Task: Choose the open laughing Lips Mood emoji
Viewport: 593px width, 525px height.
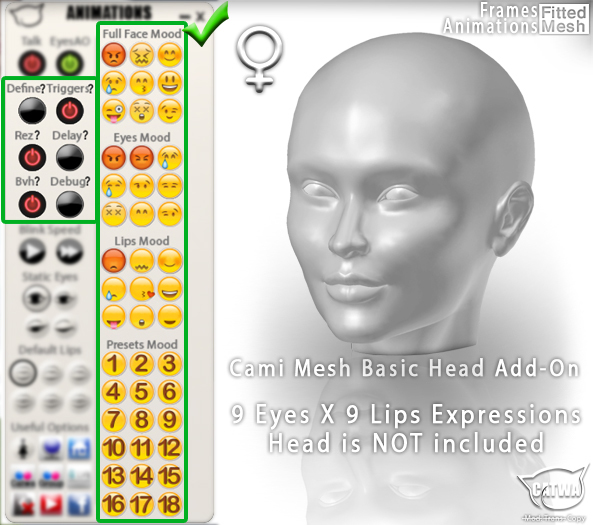Action: point(170,289)
